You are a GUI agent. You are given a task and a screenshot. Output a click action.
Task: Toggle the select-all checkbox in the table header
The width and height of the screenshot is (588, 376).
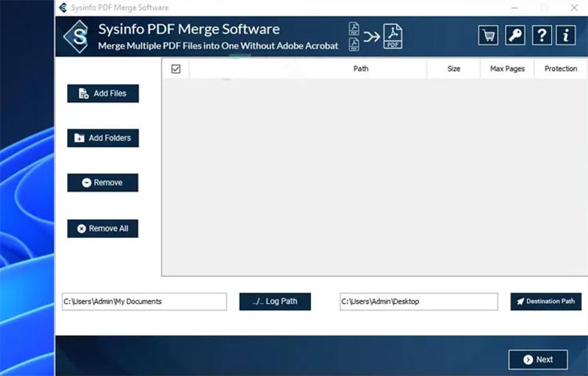(x=176, y=69)
